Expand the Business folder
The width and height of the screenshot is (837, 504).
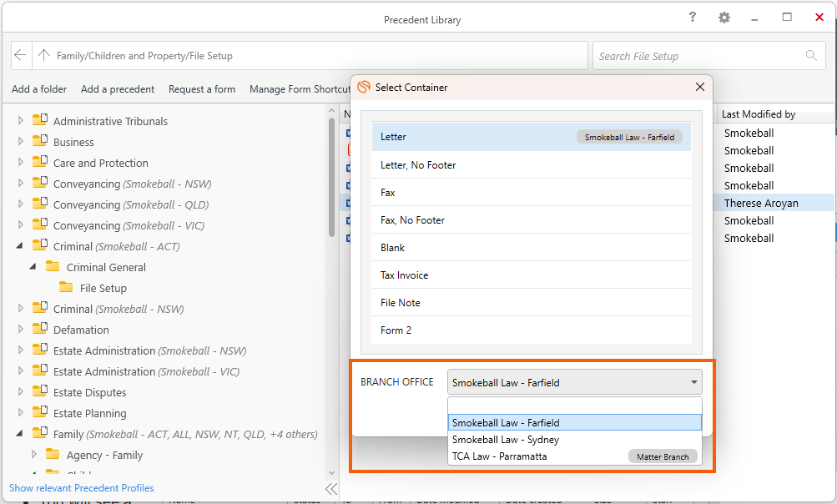click(20, 142)
